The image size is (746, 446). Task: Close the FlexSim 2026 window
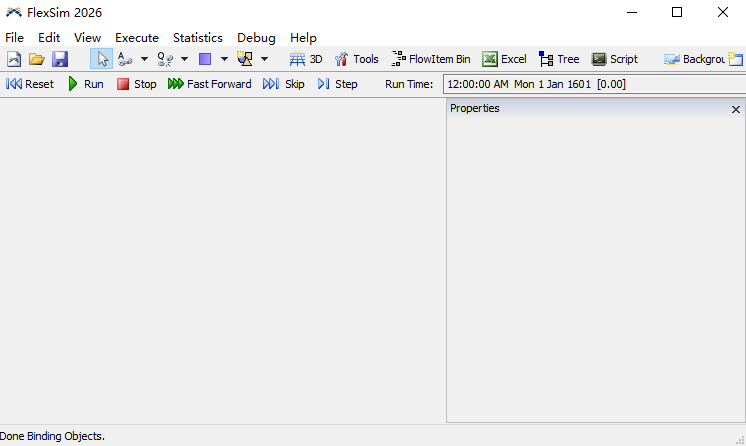(723, 12)
